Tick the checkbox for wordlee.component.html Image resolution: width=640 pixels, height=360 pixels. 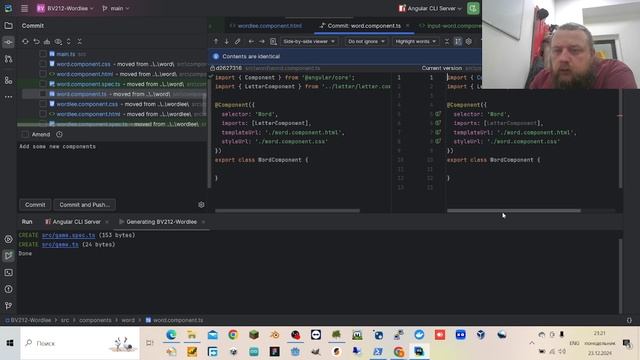click(x=43, y=114)
